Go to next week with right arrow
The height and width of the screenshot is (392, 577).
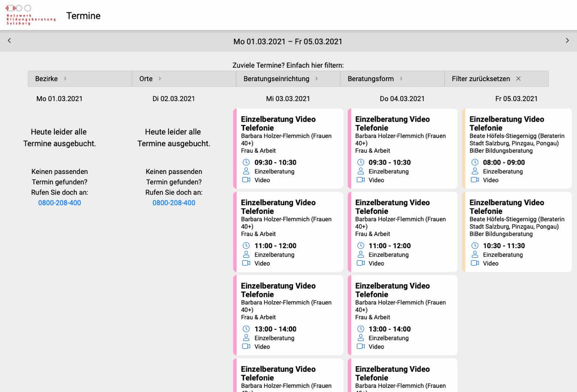tap(567, 41)
